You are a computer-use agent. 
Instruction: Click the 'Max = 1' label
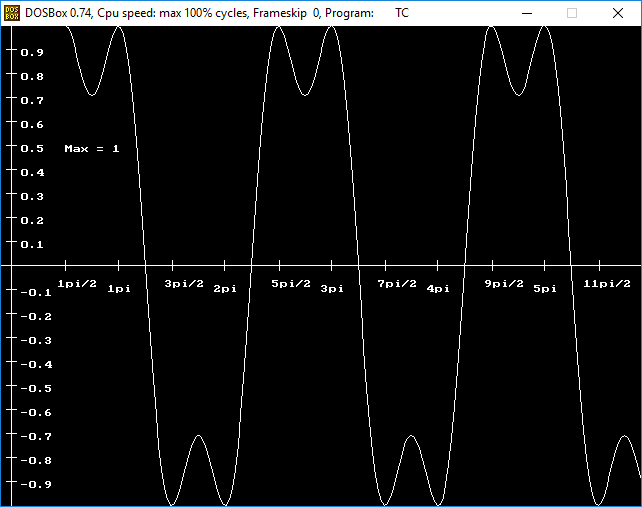point(92,148)
